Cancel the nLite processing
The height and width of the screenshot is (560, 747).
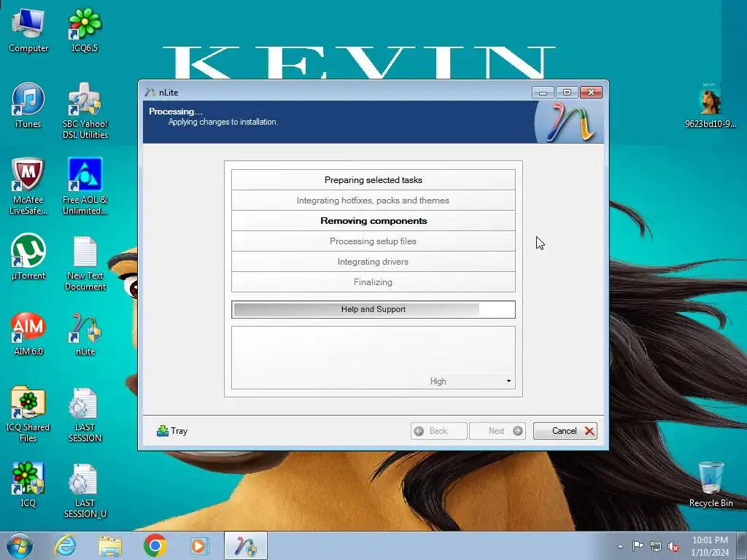point(565,431)
